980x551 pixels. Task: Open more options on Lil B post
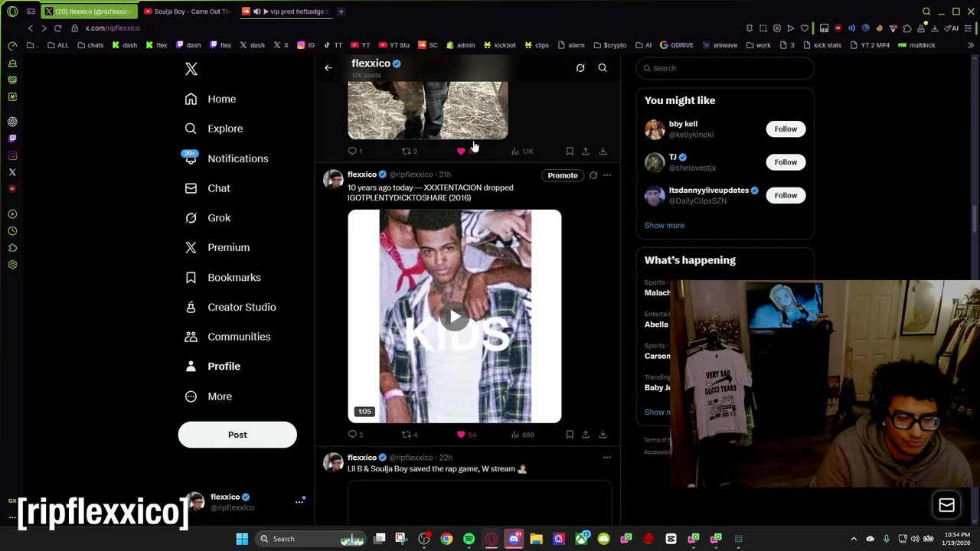tap(606, 458)
